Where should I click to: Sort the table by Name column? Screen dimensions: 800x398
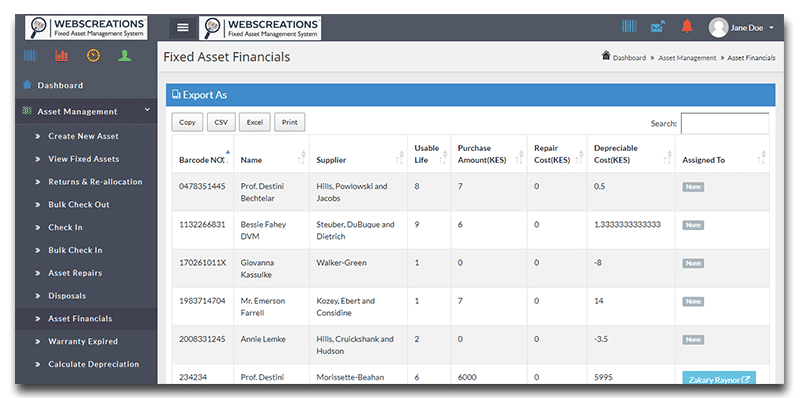[x=271, y=154]
